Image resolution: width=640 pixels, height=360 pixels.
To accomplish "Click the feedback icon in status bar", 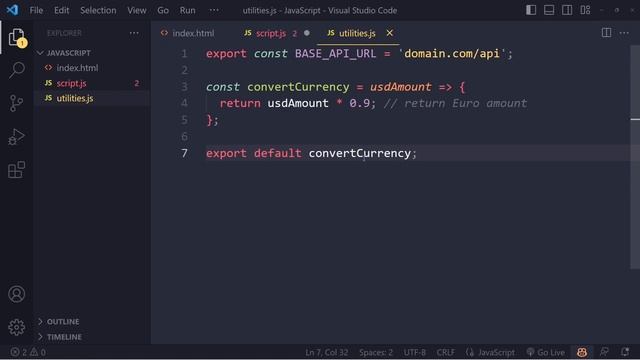I will pyautogui.click(x=604, y=352).
